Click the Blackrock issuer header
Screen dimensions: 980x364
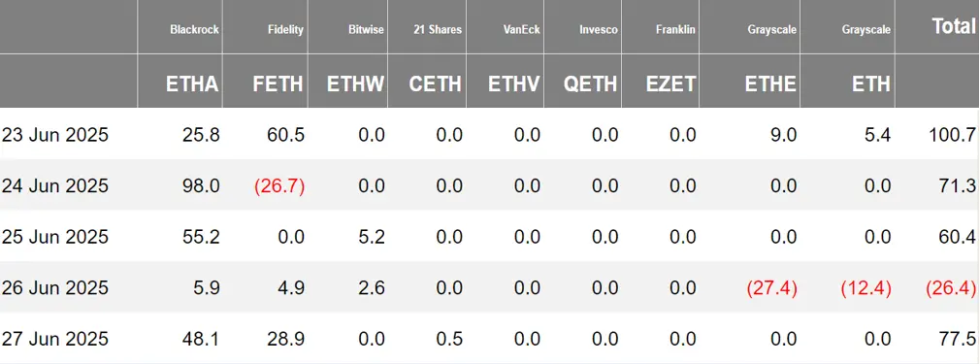(x=194, y=29)
